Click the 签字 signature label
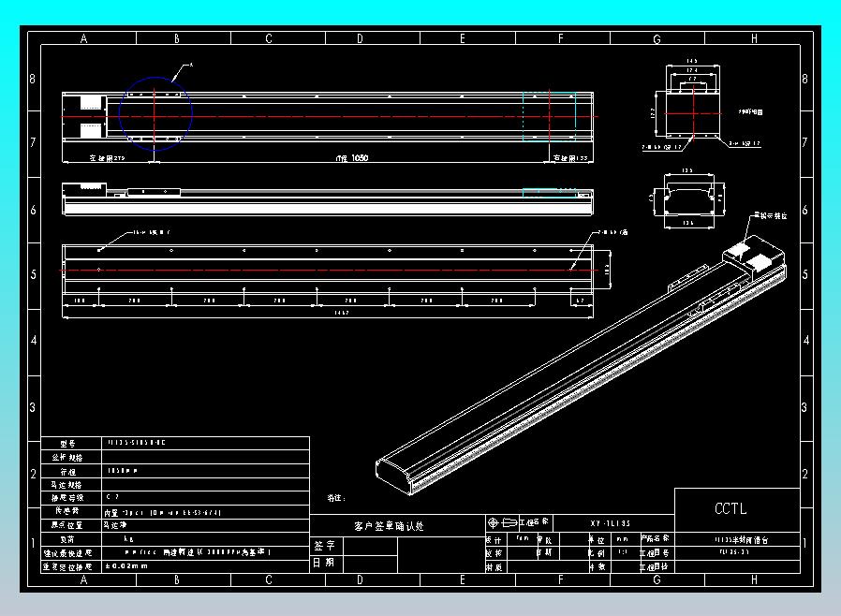 (x=324, y=546)
